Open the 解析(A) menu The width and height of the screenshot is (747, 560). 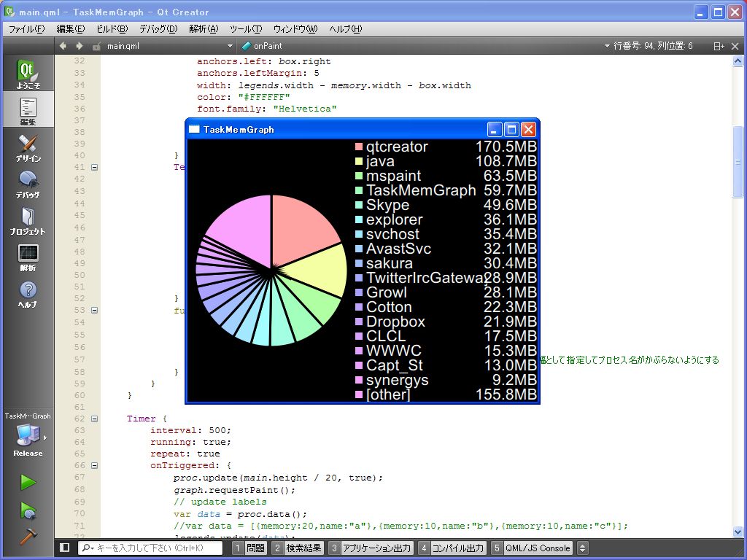pos(204,29)
